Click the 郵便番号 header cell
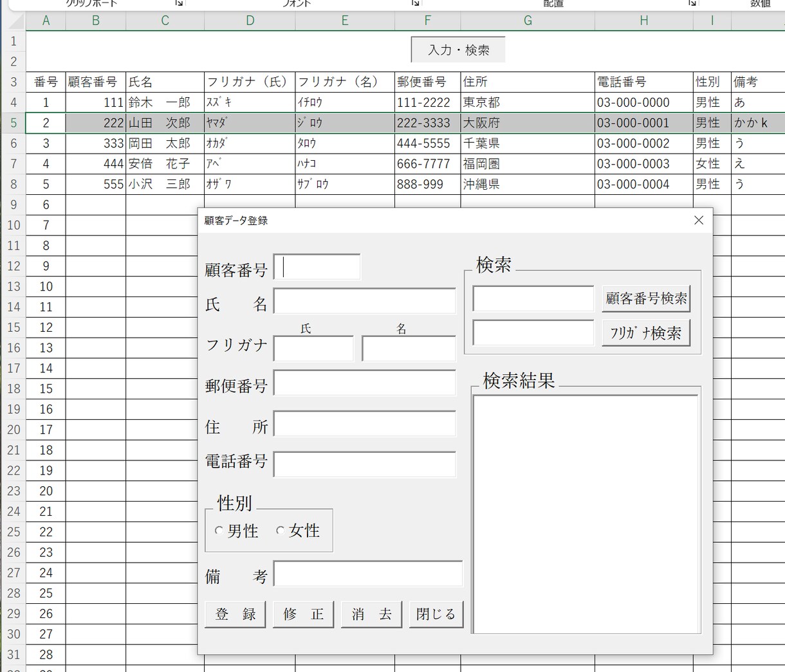This screenshot has width=785, height=672. tap(428, 82)
